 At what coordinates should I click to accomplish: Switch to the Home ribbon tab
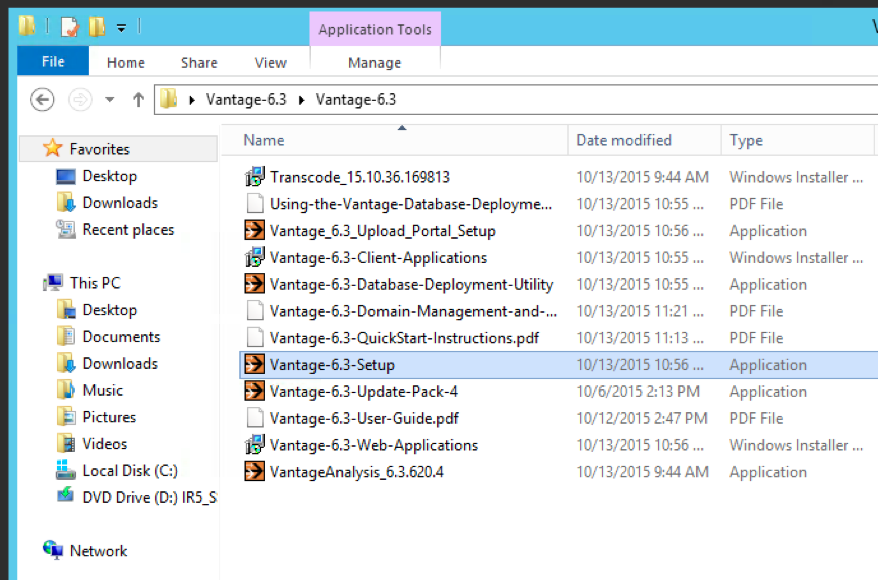click(126, 63)
